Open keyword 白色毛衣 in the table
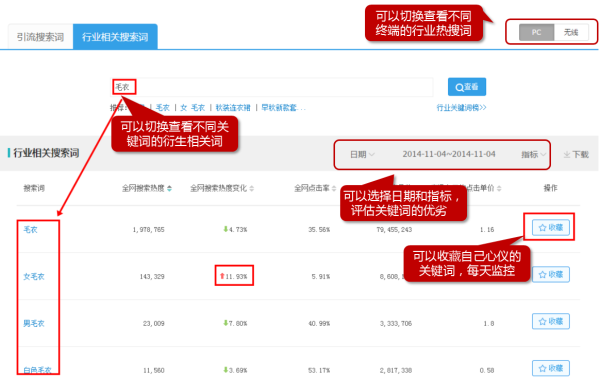The width and height of the screenshot is (600, 381). [37, 370]
